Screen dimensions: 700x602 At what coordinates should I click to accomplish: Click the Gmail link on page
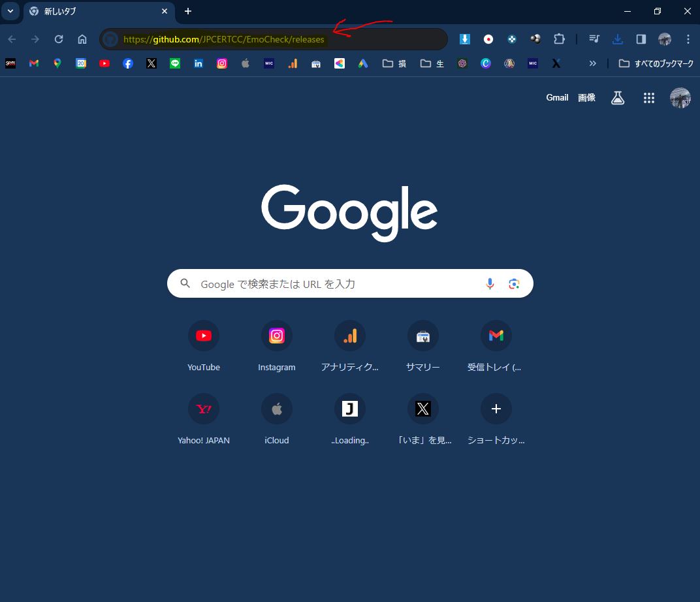[557, 98]
